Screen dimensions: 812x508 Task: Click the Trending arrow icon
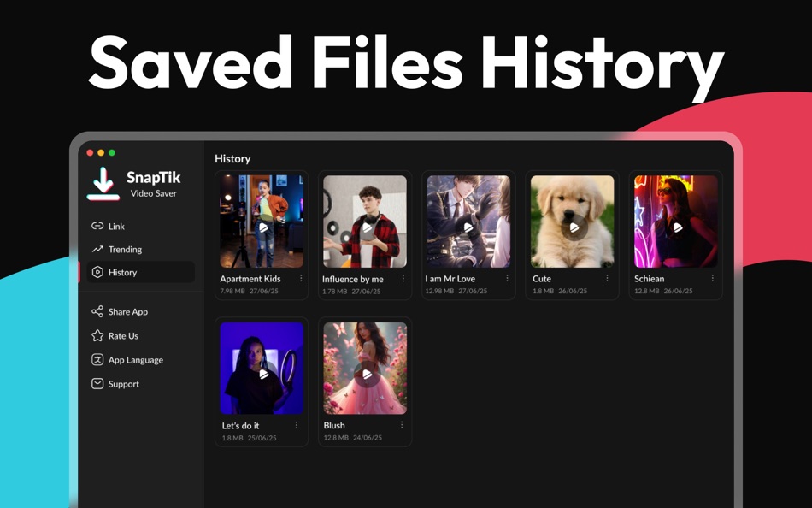[97, 250]
